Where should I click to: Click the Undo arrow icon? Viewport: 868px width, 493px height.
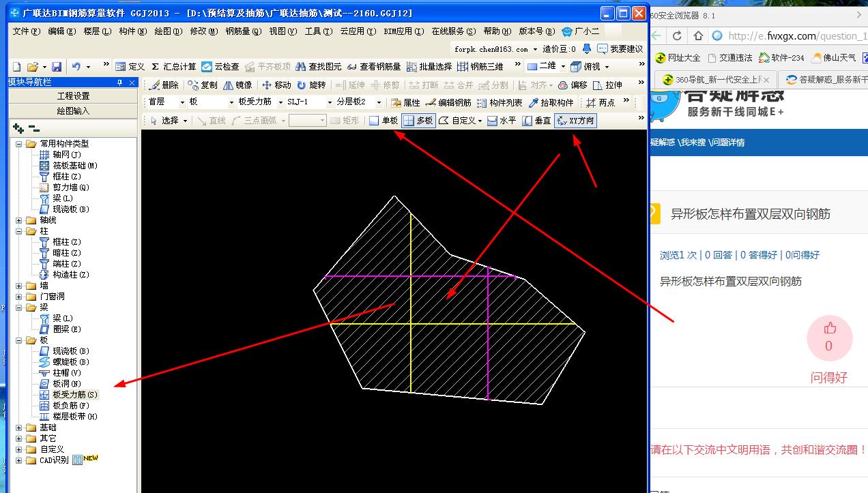click(76, 67)
